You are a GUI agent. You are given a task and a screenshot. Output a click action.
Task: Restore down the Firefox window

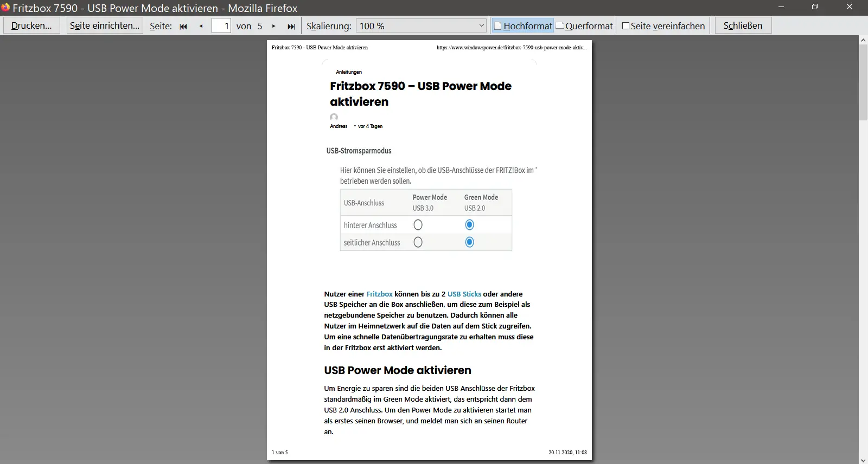pyautogui.click(x=814, y=7)
